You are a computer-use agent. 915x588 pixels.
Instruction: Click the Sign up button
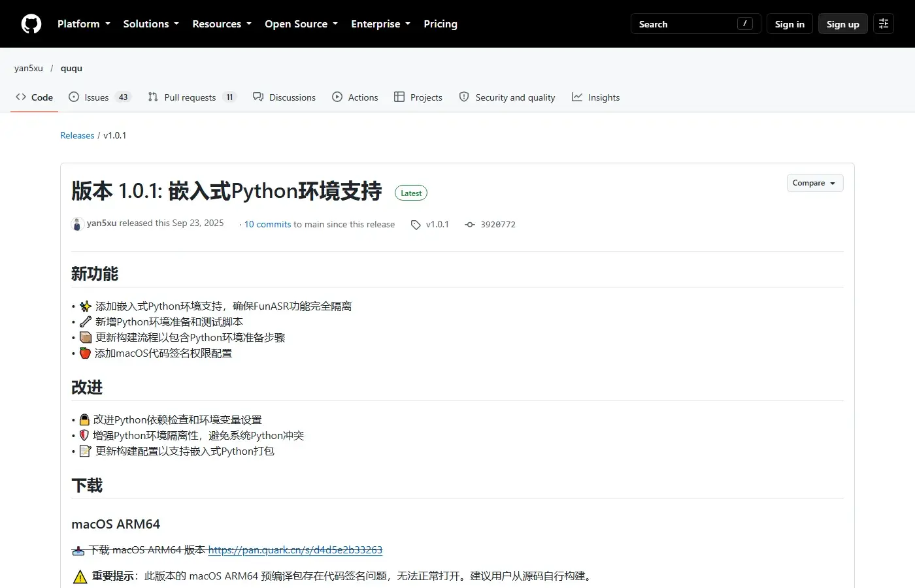(842, 24)
